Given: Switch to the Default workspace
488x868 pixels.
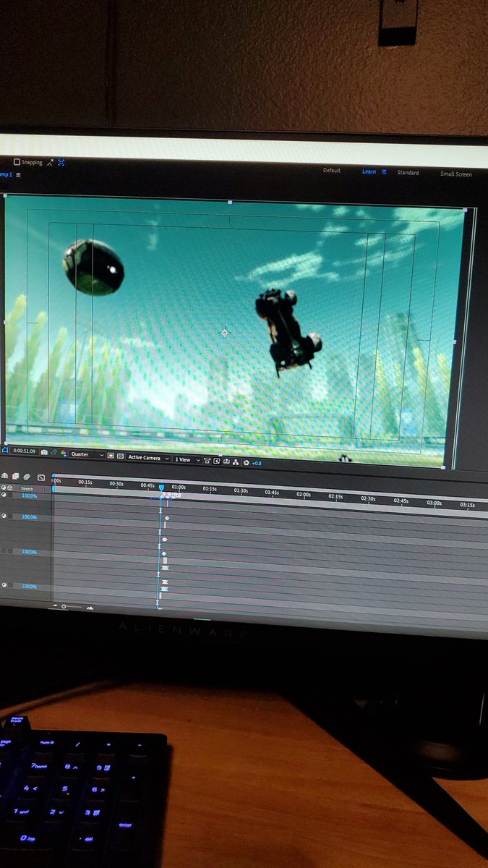Looking at the screenshot, I should (x=332, y=171).
